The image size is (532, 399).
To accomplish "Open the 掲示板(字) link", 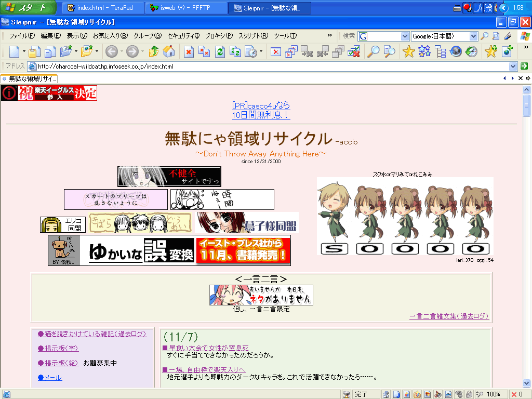I will pyautogui.click(x=58, y=348).
